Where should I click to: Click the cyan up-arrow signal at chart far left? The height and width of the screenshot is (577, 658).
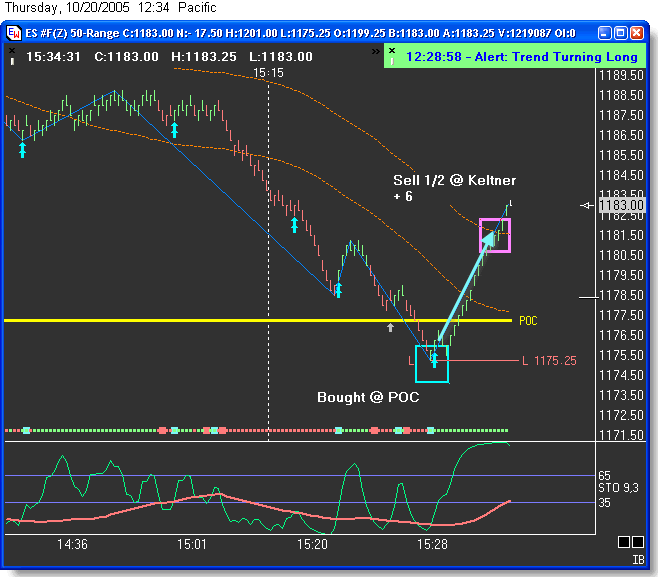point(22,149)
